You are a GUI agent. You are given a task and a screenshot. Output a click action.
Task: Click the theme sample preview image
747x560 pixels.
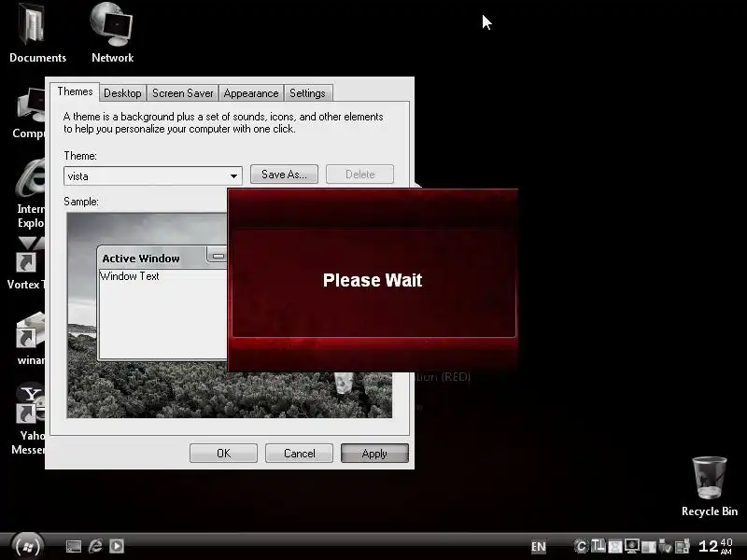[147, 315]
